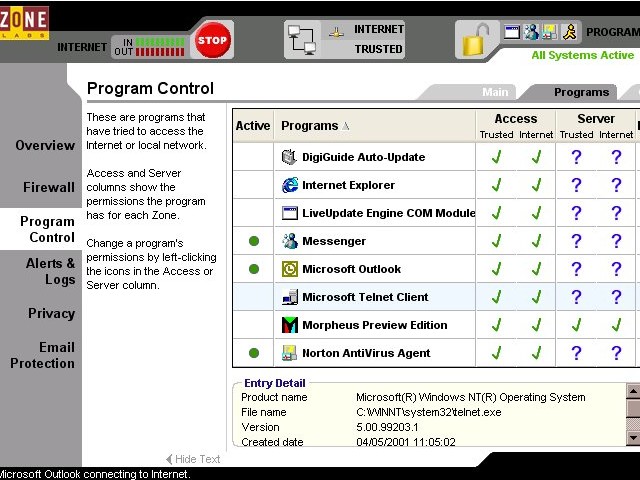The width and height of the screenshot is (640, 480).
Task: Click the Server column header
Action: 596,119
